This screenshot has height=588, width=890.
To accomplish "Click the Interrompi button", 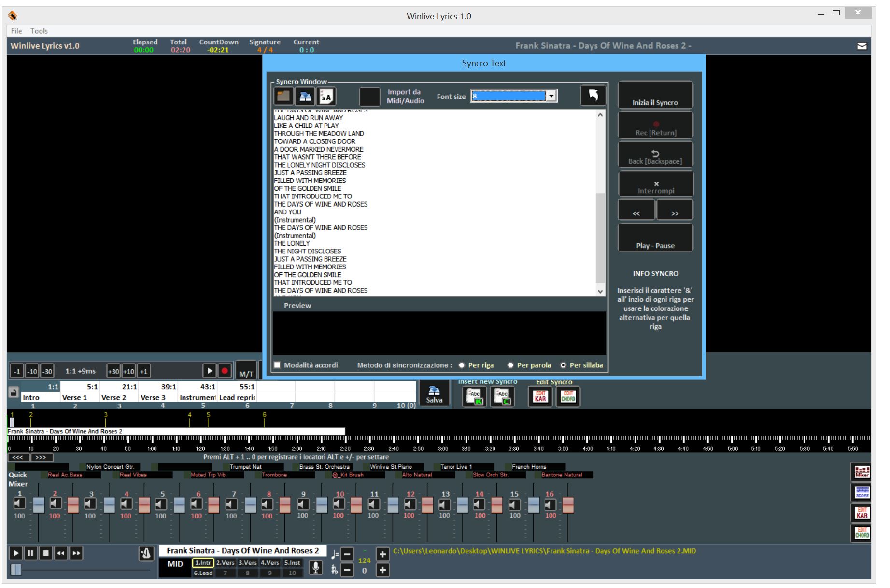I will (x=655, y=185).
